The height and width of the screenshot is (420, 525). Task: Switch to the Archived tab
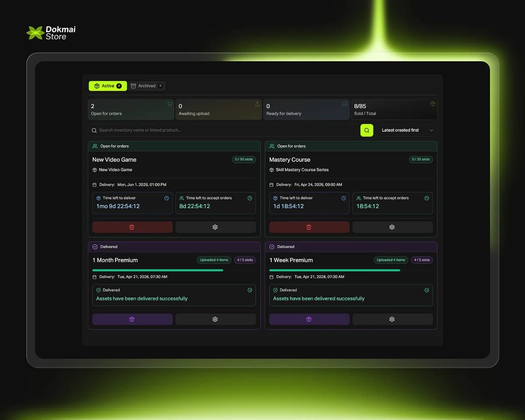tap(147, 86)
